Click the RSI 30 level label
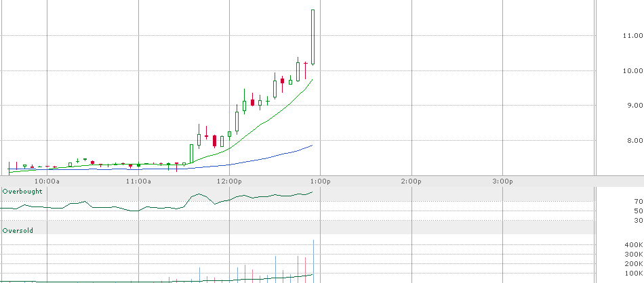The width and height of the screenshot is (644, 283). pyautogui.click(x=639, y=221)
